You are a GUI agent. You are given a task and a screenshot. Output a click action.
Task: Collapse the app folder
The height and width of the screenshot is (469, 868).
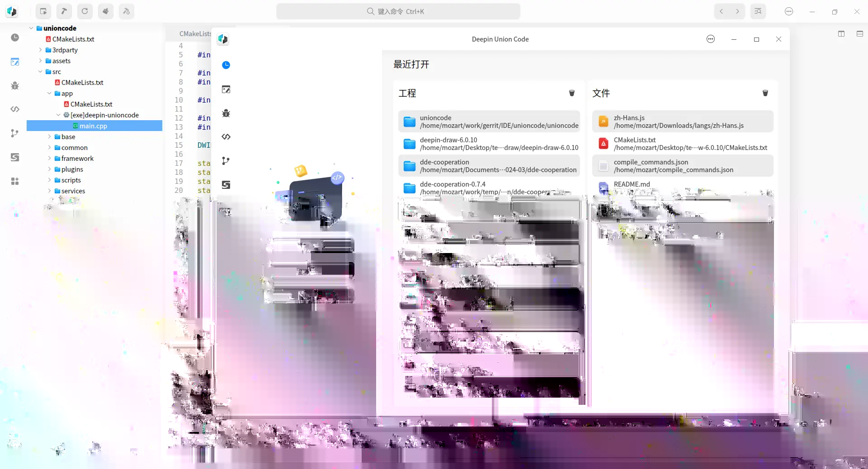click(49, 93)
